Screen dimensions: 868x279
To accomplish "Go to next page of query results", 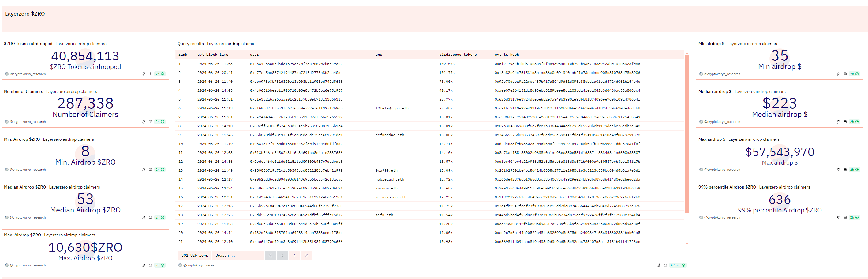I will click(294, 255).
